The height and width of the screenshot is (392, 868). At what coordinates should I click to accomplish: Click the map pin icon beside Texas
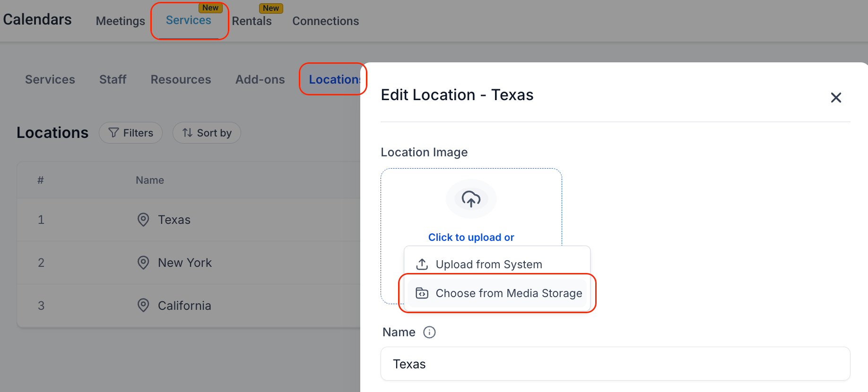143,220
